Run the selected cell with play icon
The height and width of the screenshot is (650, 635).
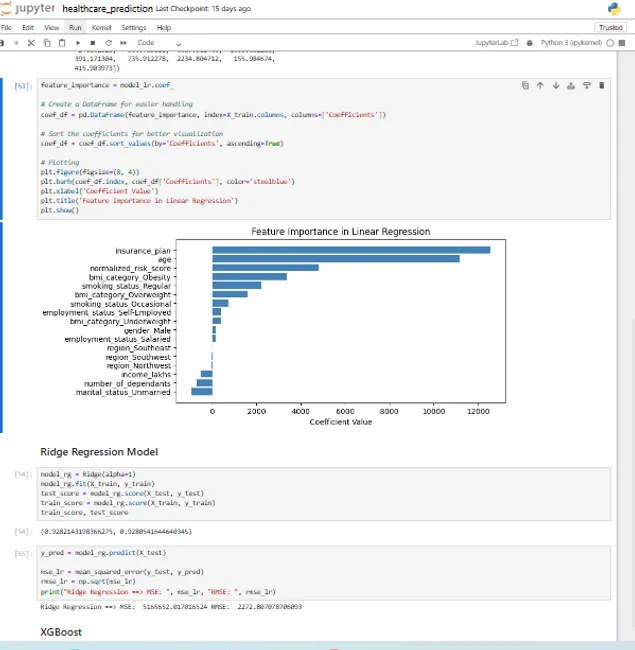78,43
